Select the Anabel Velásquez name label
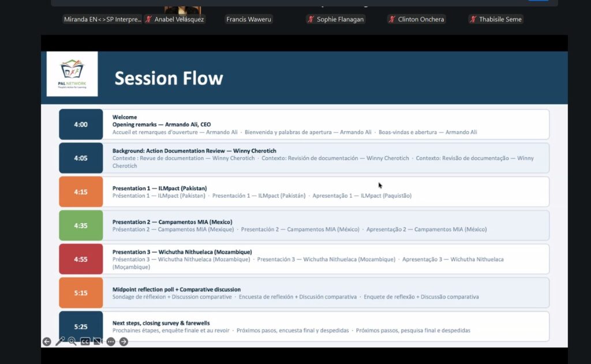Screen dimensions: 591x364 pyautogui.click(x=179, y=19)
